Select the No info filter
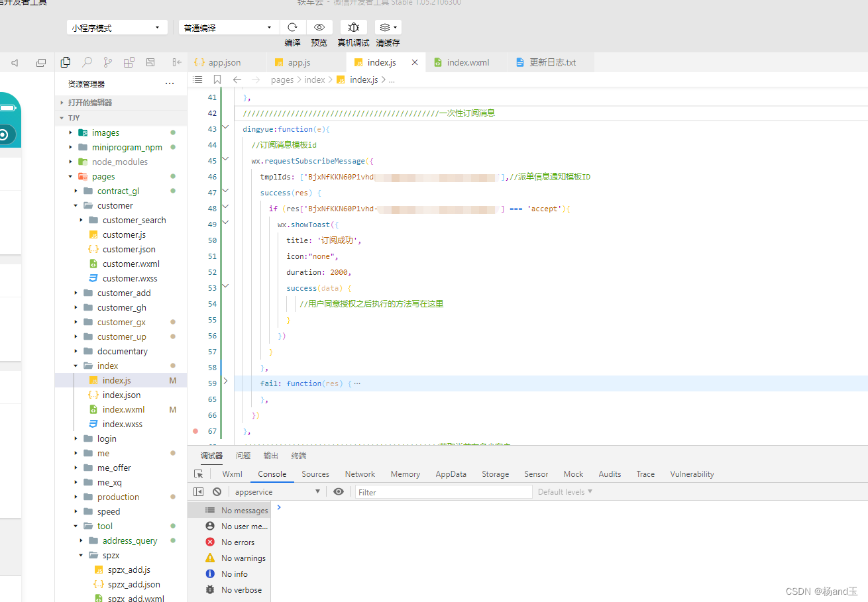868x602 pixels. [x=229, y=574]
